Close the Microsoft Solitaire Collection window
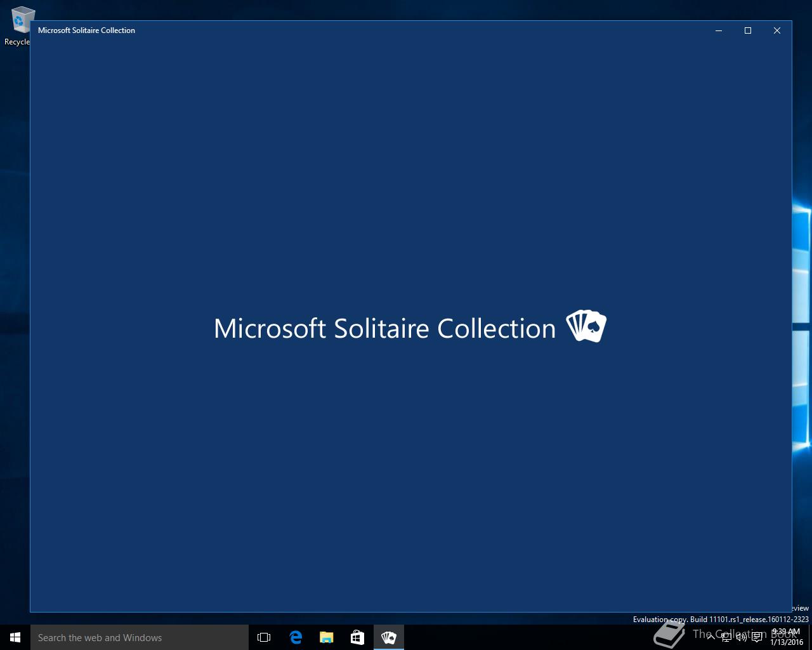 click(777, 30)
